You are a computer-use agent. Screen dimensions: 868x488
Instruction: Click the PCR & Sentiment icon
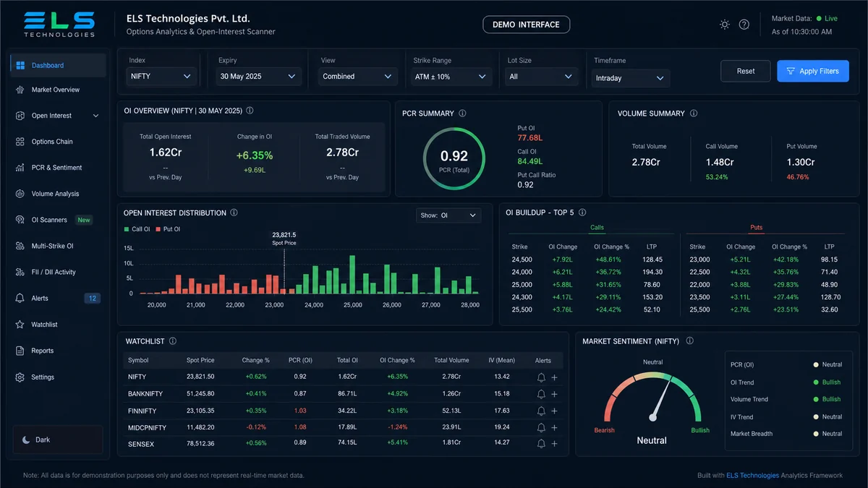20,168
